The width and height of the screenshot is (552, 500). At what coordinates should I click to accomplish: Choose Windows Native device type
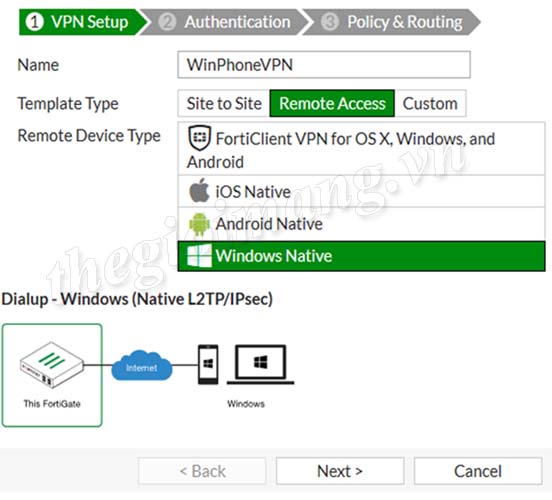point(361,256)
